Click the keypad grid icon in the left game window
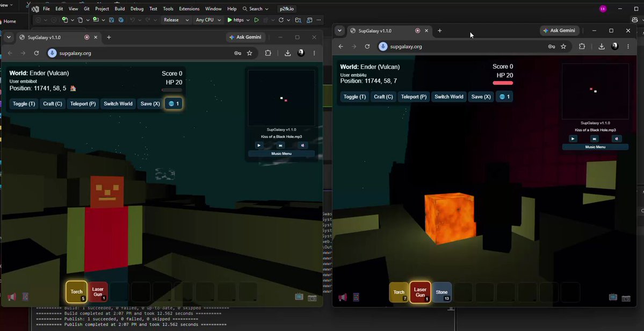 pos(25,297)
